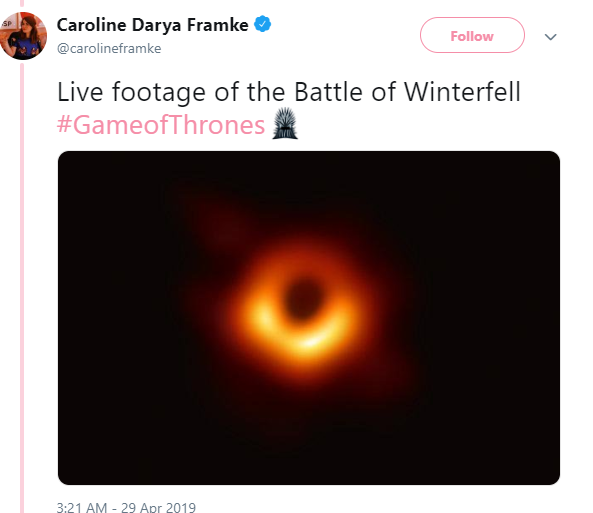Click the blue verified checkmark badge
Image resolution: width=593 pixels, height=513 pixels.
tap(262, 24)
